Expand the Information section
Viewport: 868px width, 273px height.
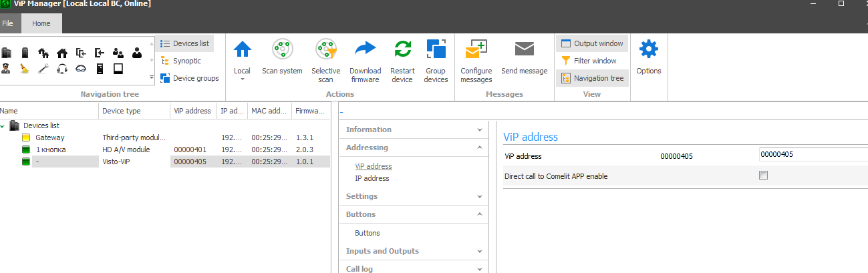coord(414,129)
